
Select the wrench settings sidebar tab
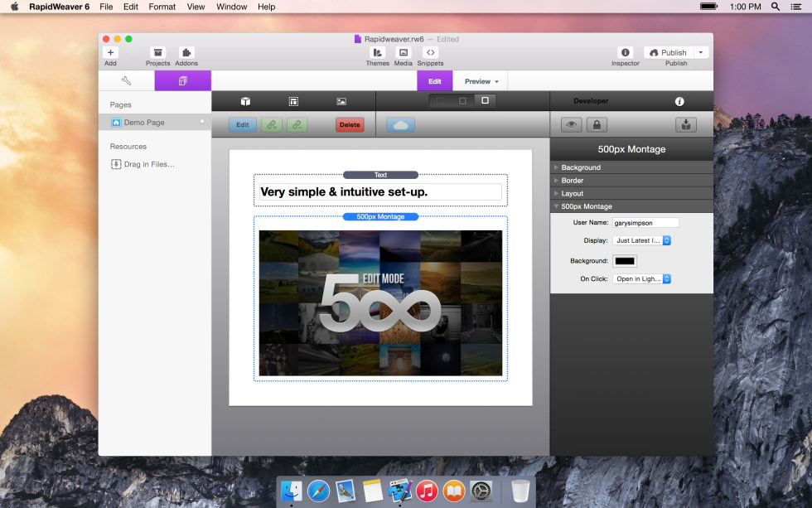coord(126,80)
